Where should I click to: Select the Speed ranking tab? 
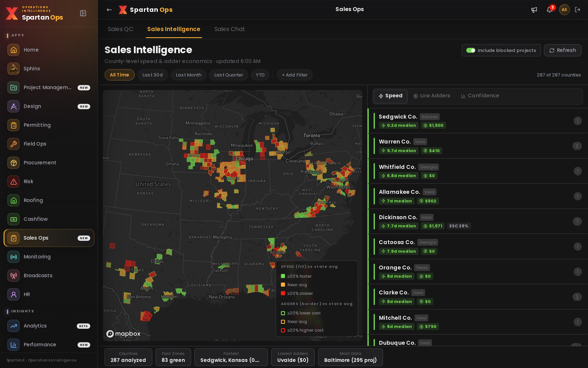pos(390,96)
